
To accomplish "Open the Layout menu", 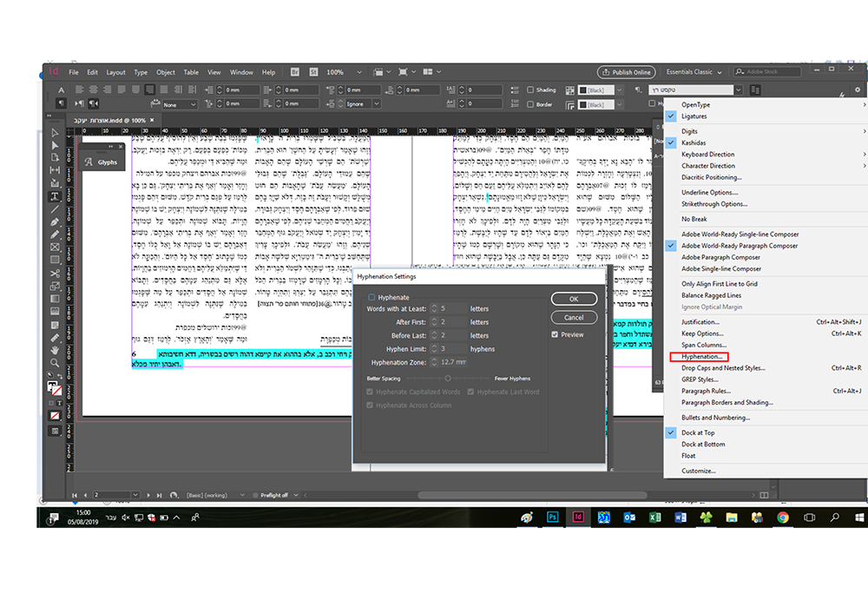I will [115, 72].
